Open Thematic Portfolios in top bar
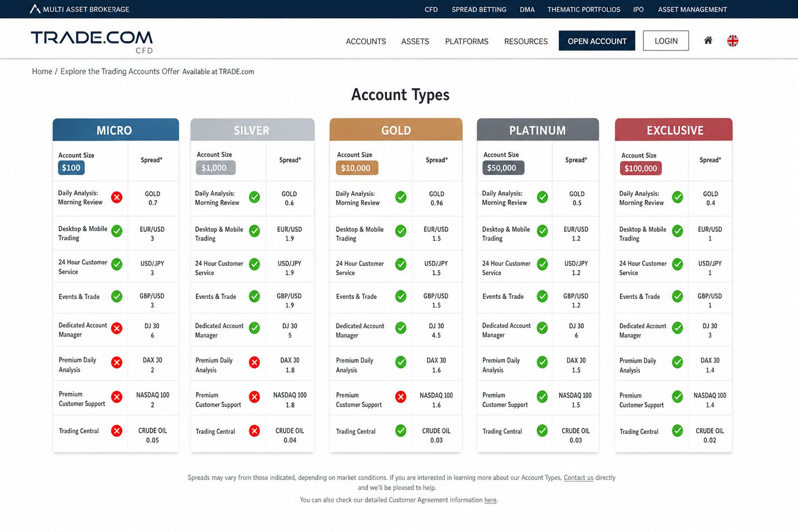The image size is (798, 532). click(584, 9)
